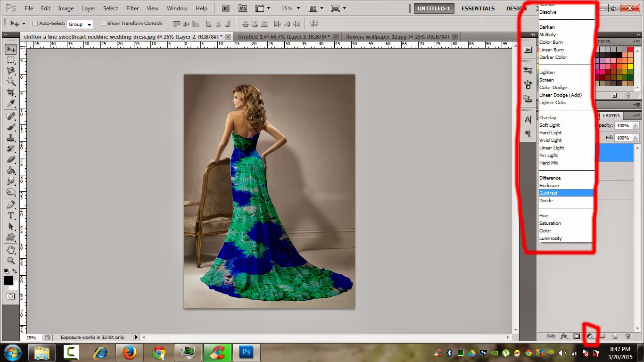Enable the Auto-Select checkbox
Image resolution: width=644 pixels, height=362 pixels.
[x=35, y=24]
